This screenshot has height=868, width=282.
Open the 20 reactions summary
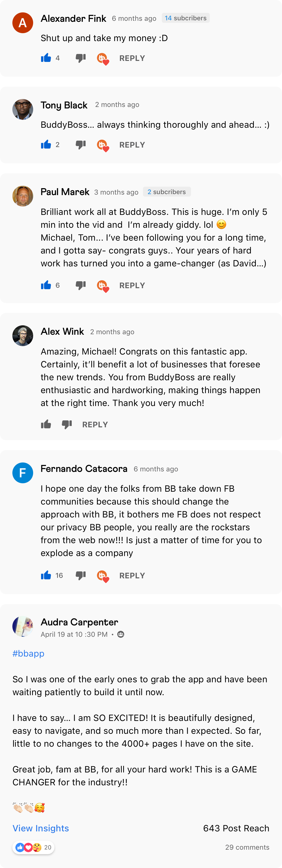(33, 847)
